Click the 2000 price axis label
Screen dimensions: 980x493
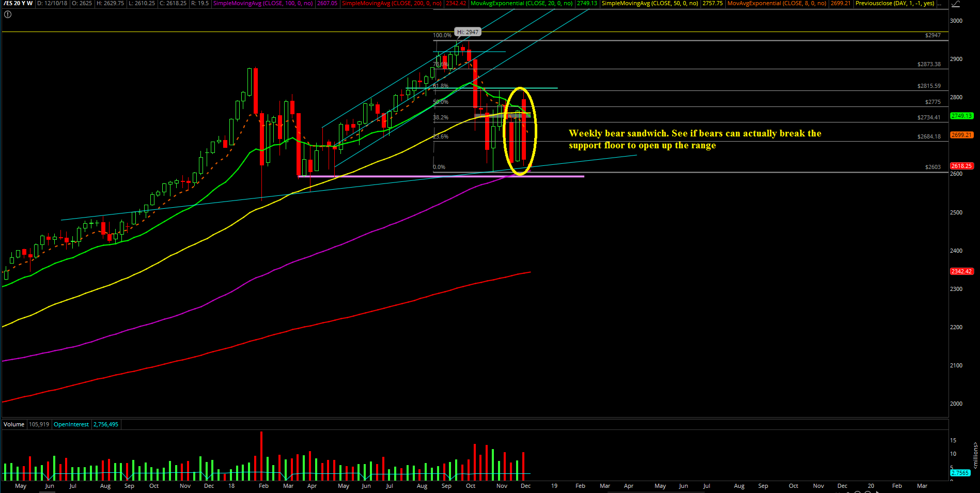coord(956,404)
